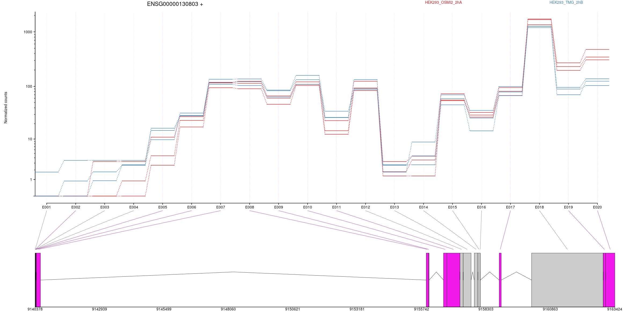
Task: Click the HEK293_OSMI2_2hA legend label
Action: pyautogui.click(x=443, y=2)
